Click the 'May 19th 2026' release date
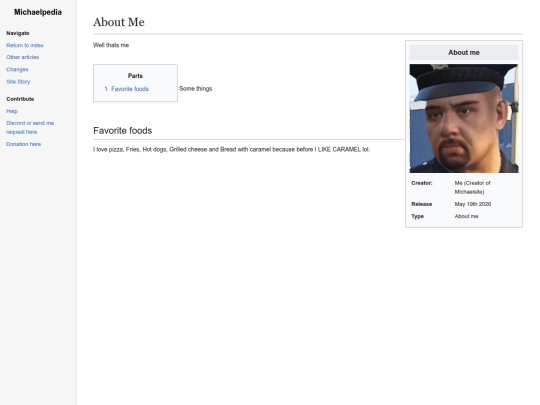The width and height of the screenshot is (540, 405). (473, 204)
